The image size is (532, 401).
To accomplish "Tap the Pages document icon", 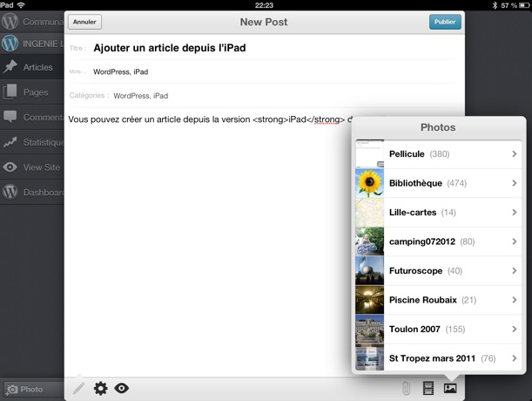I will 10,92.
